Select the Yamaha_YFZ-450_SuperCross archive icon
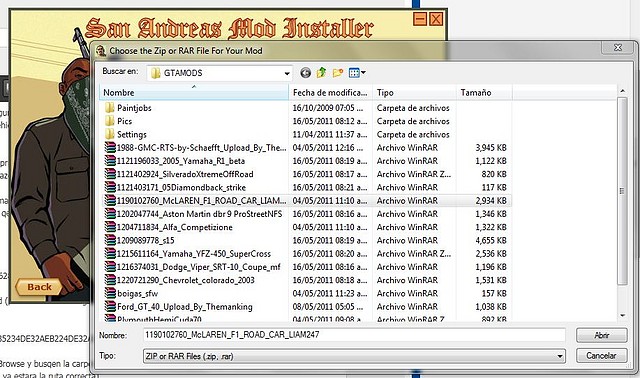The image size is (640, 378). [x=110, y=253]
